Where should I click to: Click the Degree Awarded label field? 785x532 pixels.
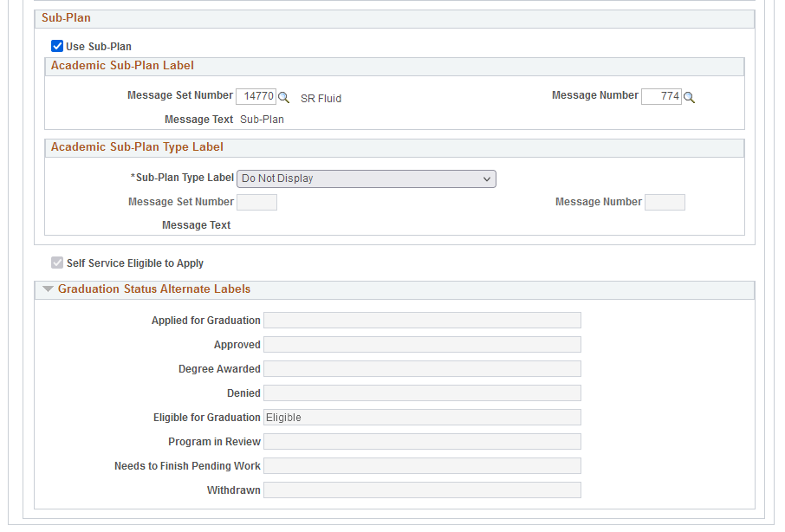(x=423, y=369)
